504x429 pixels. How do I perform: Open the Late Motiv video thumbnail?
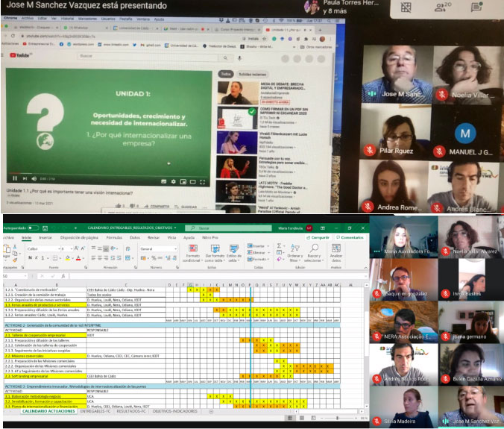click(x=236, y=192)
